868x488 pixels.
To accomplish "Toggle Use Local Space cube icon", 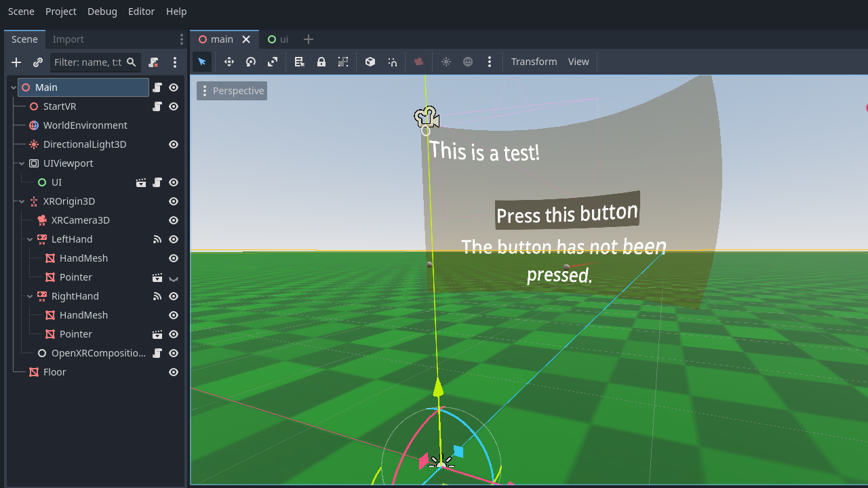I will tap(370, 62).
